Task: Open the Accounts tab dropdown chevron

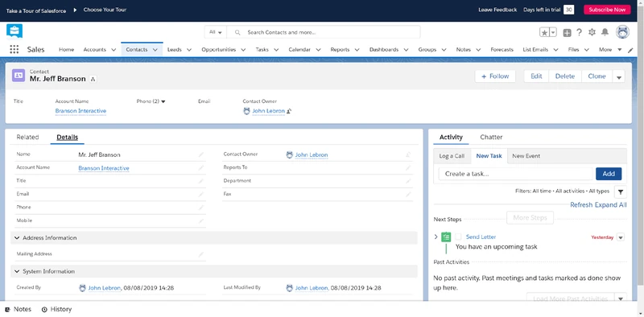Action: (114, 50)
